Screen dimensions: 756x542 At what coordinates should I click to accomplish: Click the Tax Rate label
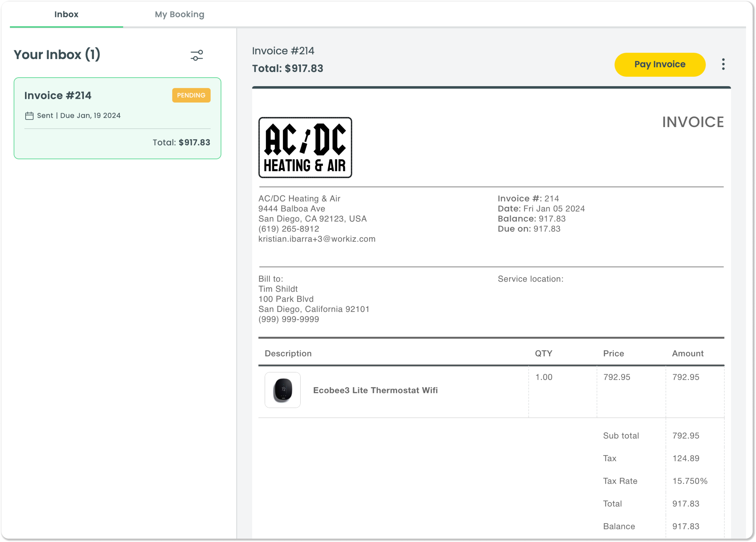click(x=620, y=481)
